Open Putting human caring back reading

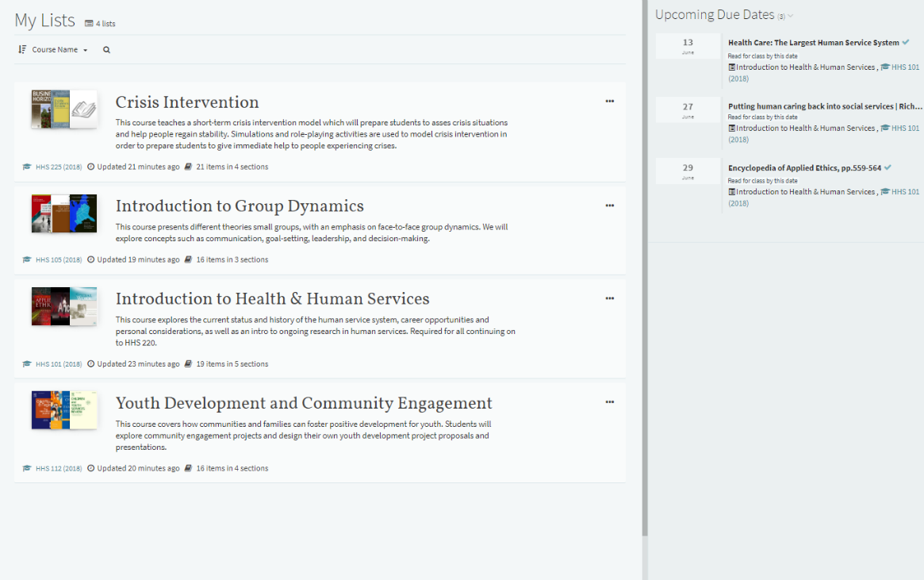coord(825,106)
